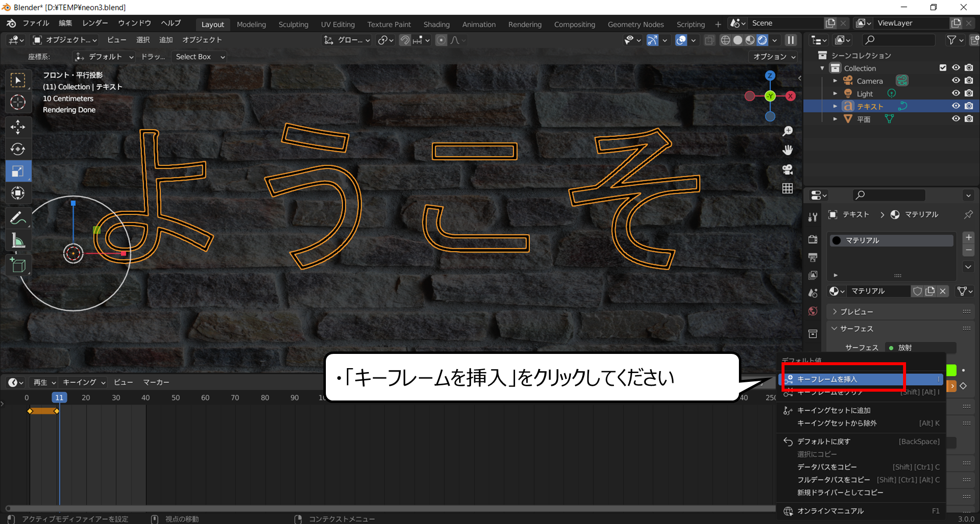This screenshot has height=524, width=980.
Task: Click デフォルトに戻す menu entry
Action: pos(861,442)
